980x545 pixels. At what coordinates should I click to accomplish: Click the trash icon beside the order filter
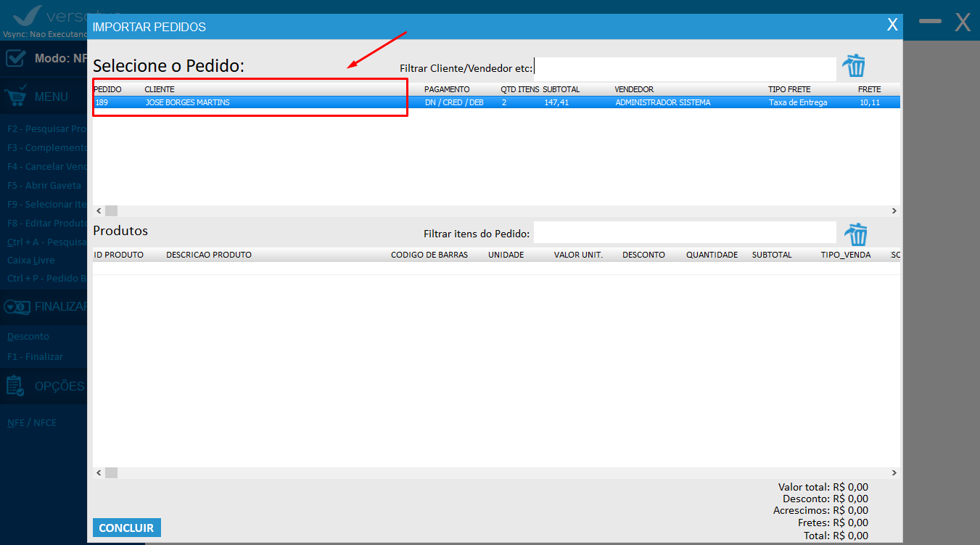coord(854,66)
